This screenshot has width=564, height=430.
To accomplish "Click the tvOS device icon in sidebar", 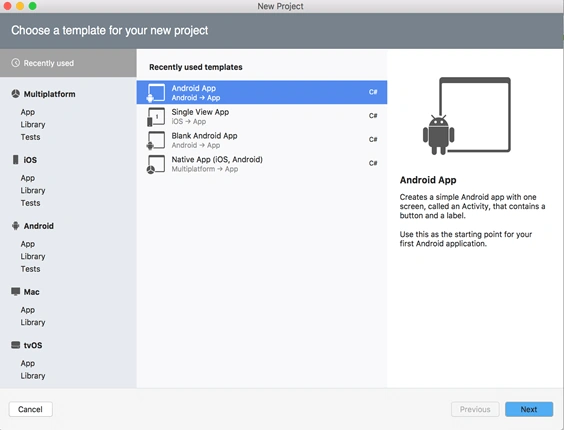I will (x=15, y=345).
